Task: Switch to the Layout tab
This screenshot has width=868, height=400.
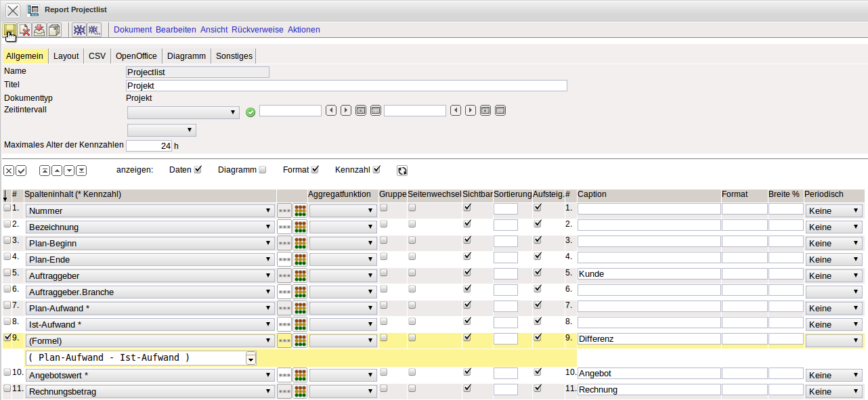Action: [66, 56]
